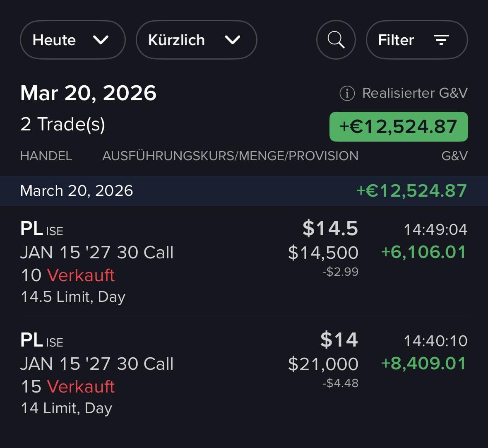Viewport: 488px width, 448px height.
Task: Click the chevron next to Kürzlich
Action: tap(232, 40)
